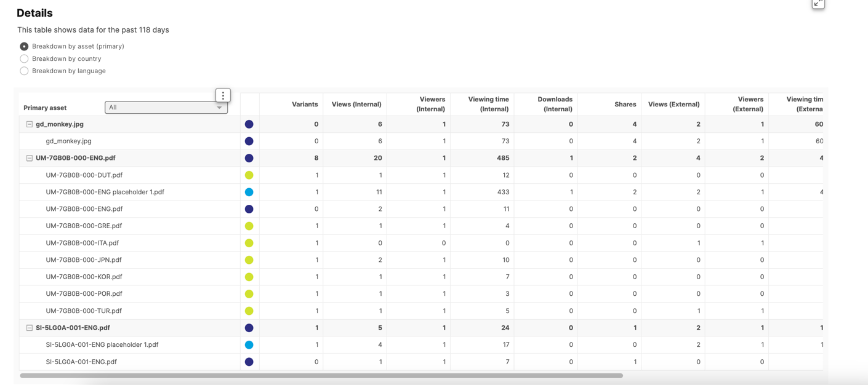Open the Primary asset All dropdown
The image size is (868, 385).
tap(166, 108)
